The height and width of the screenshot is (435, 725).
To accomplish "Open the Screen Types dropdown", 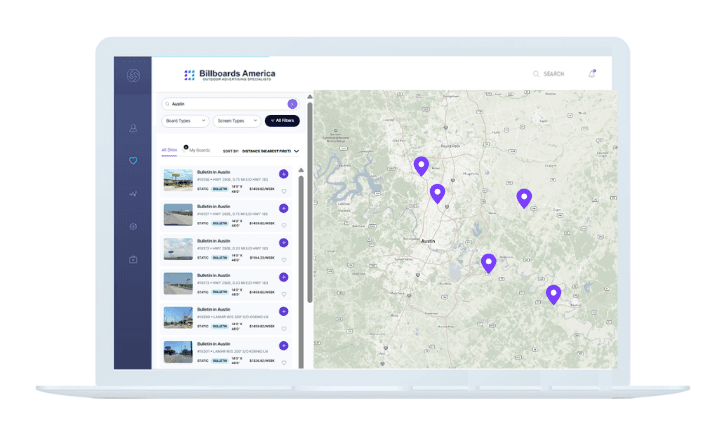I will point(236,121).
